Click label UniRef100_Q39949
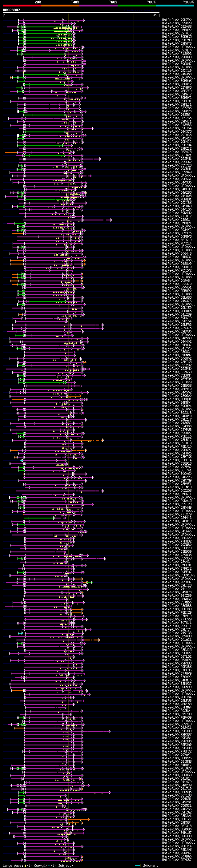 (x=177, y=172)
